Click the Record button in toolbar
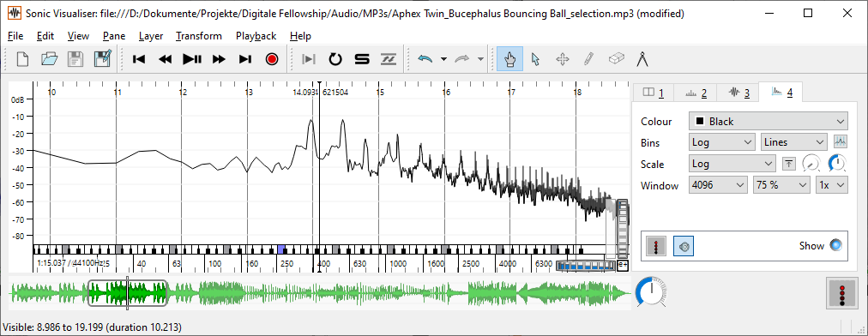 point(271,59)
